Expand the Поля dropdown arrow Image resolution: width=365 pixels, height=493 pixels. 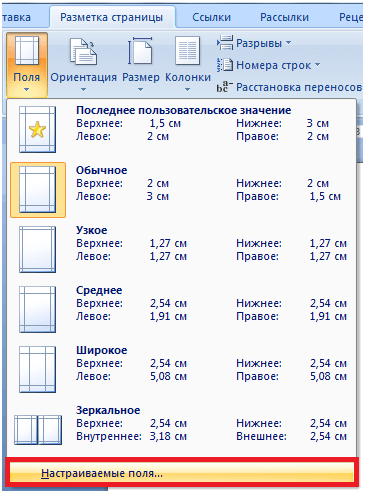point(27,89)
